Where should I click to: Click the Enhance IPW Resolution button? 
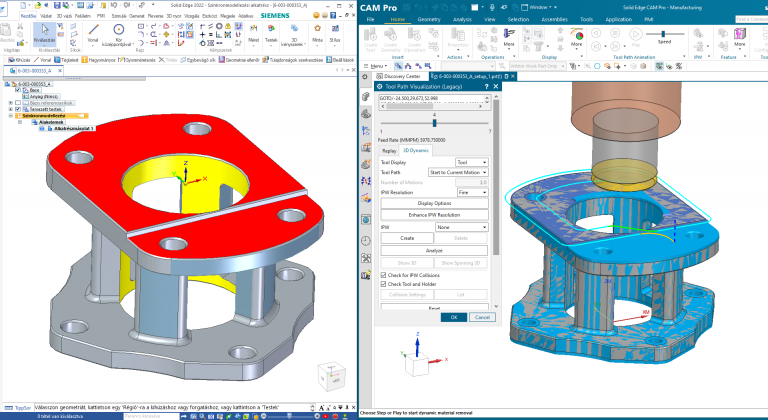(434, 215)
